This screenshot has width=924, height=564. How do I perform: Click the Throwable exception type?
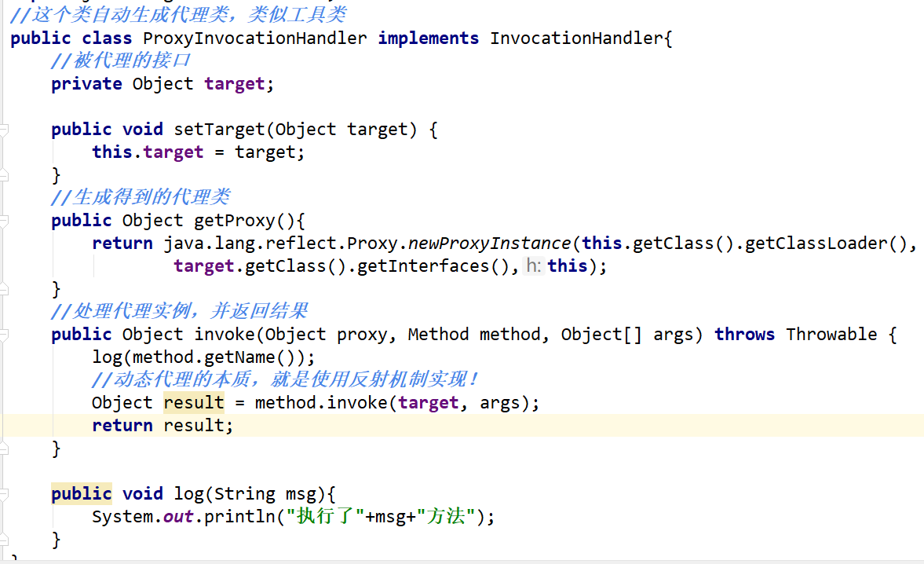click(831, 335)
